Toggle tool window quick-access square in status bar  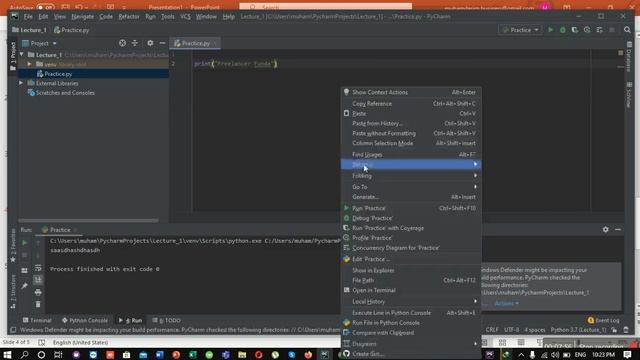coord(13,330)
